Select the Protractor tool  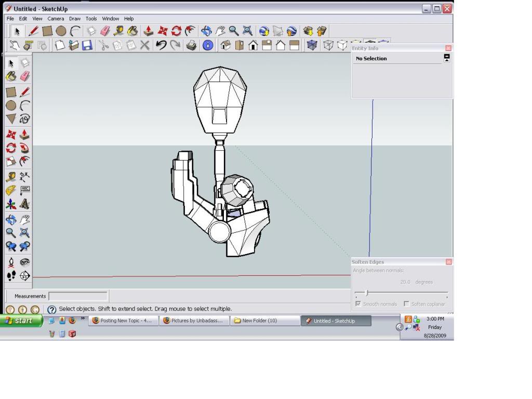11,190
